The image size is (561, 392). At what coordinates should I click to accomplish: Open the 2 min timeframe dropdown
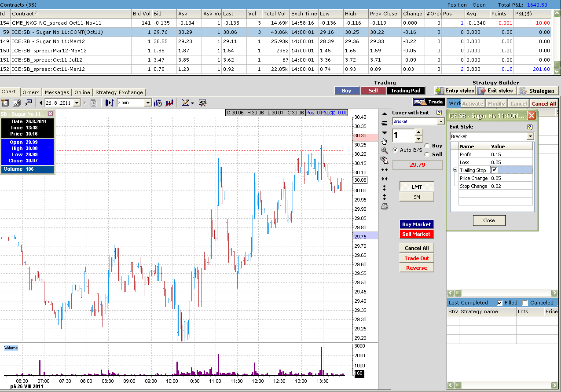[x=148, y=103]
